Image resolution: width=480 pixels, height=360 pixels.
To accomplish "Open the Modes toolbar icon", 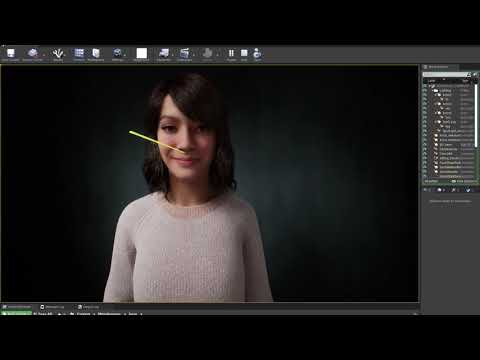I will (58, 54).
